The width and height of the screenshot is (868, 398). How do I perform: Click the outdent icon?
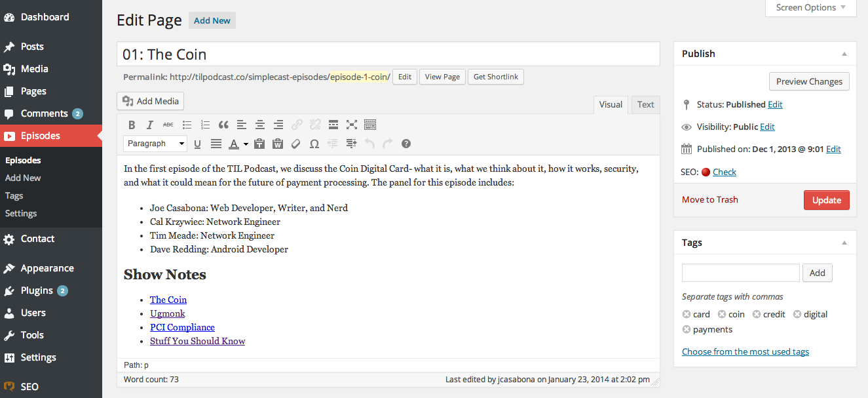(x=333, y=144)
